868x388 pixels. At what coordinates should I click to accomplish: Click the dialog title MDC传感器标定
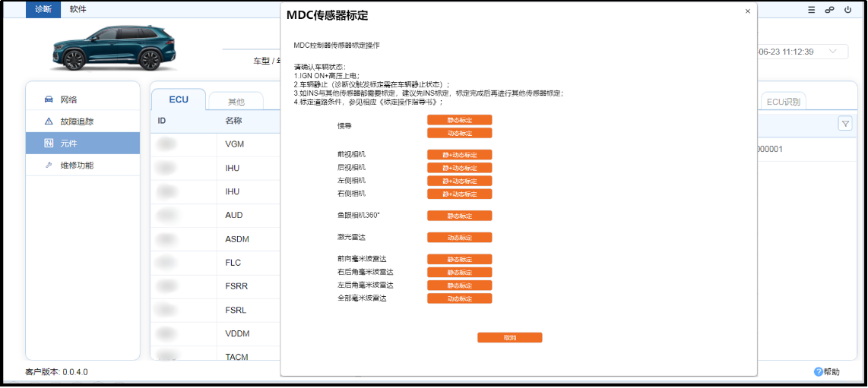pos(327,16)
